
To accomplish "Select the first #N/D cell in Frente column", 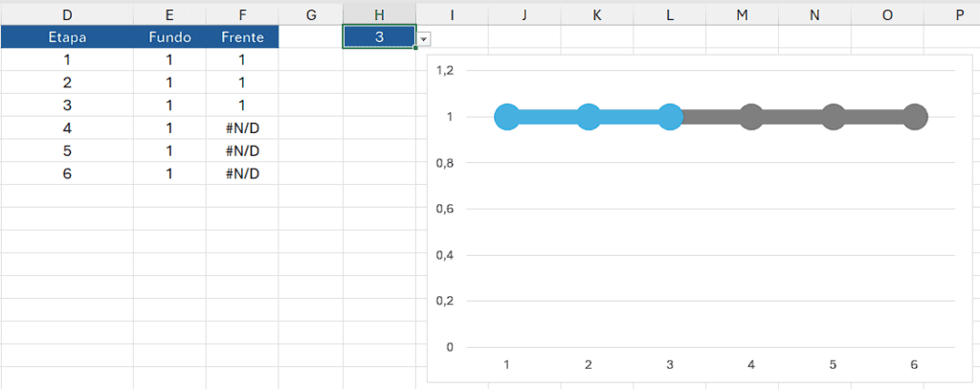I will click(x=242, y=127).
